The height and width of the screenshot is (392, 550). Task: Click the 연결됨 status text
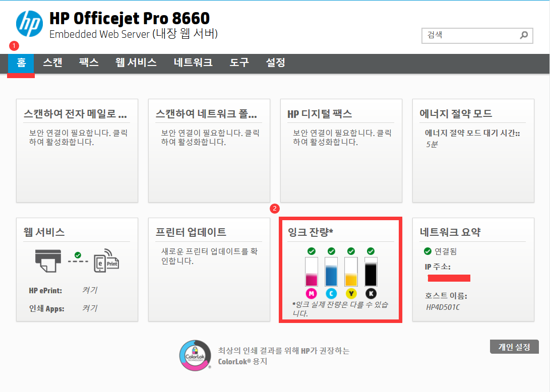point(446,251)
